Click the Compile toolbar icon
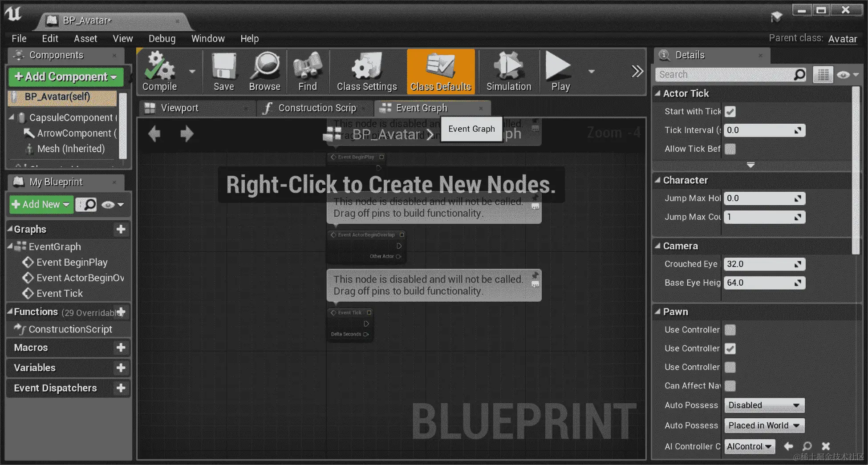868x465 pixels. [x=159, y=71]
